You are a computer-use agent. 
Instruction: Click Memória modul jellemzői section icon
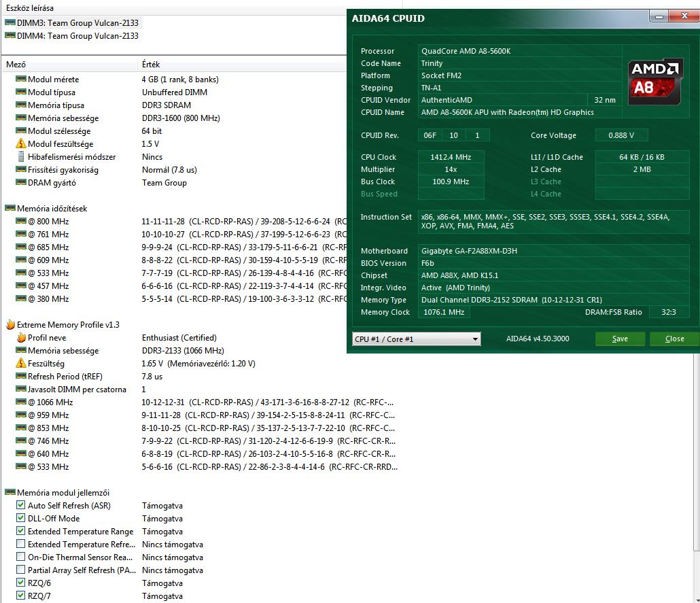coord(10,492)
